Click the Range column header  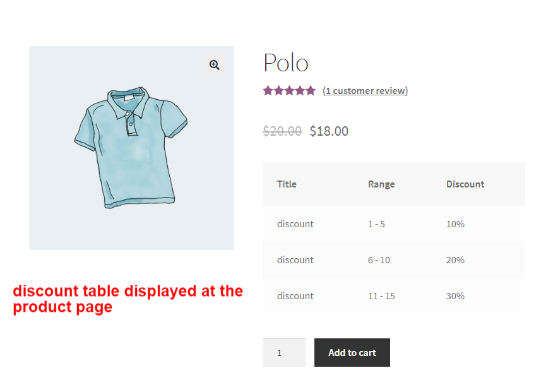point(381,184)
